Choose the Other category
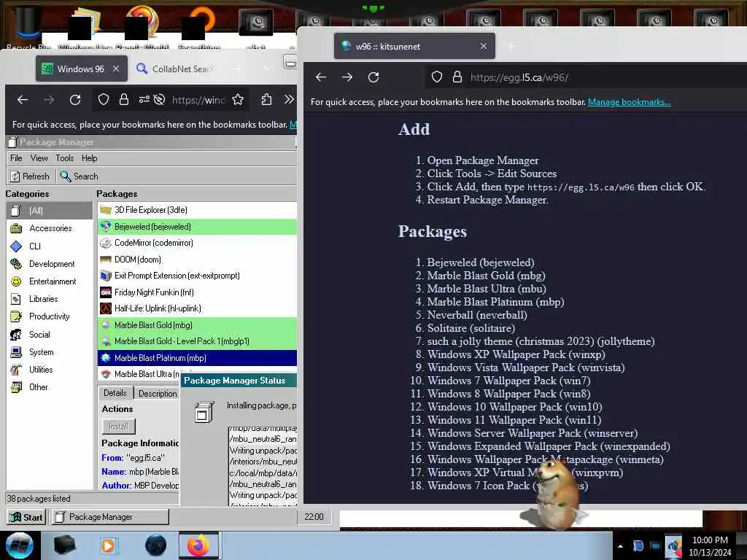 pos(38,387)
